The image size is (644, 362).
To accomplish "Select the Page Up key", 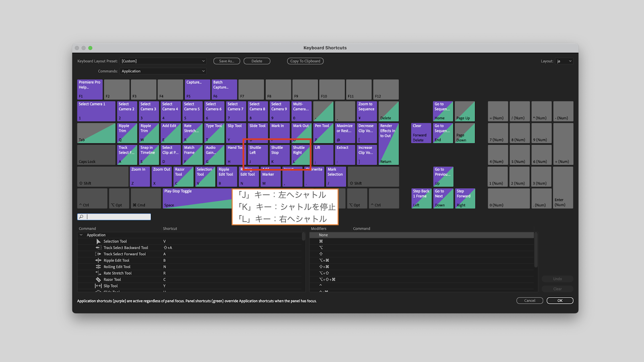I will click(465, 111).
